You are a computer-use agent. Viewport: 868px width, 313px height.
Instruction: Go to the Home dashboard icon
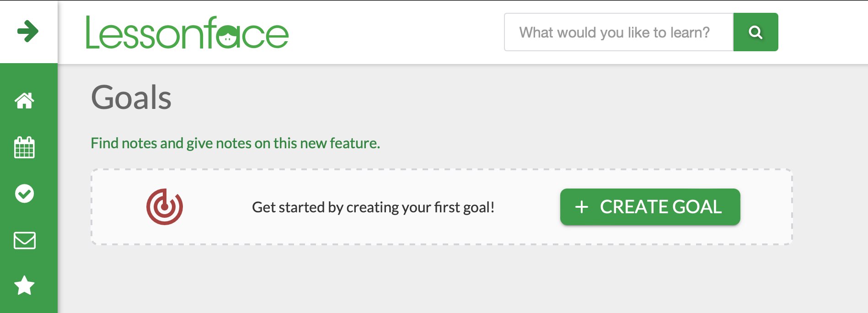click(x=24, y=101)
